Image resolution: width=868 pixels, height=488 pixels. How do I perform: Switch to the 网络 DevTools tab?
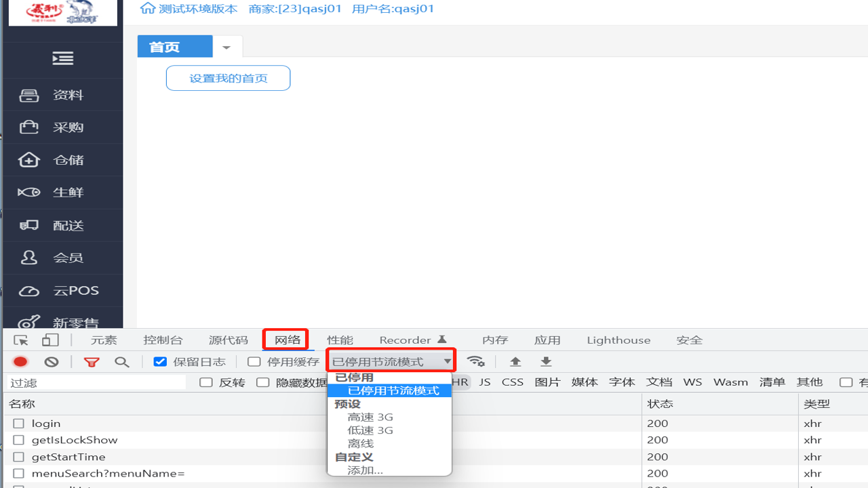[287, 340]
